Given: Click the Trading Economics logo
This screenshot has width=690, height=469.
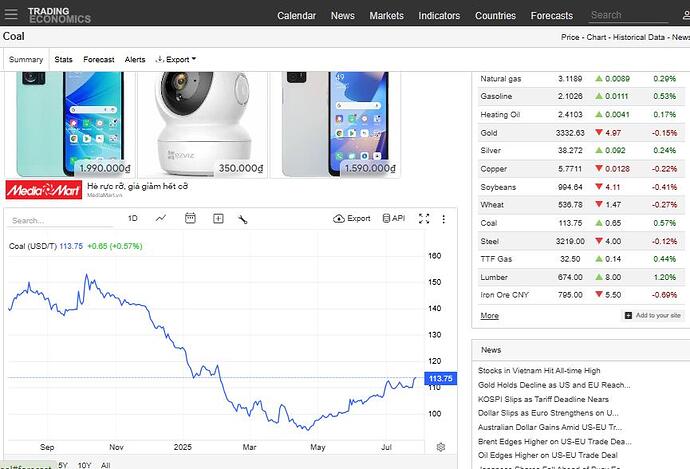Looking at the screenshot, I should (x=59, y=15).
